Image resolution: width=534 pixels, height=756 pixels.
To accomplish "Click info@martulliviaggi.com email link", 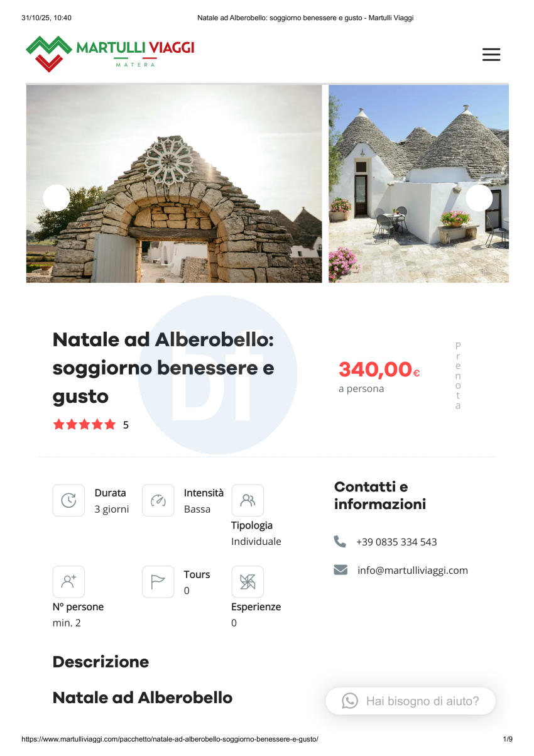I will [413, 571].
